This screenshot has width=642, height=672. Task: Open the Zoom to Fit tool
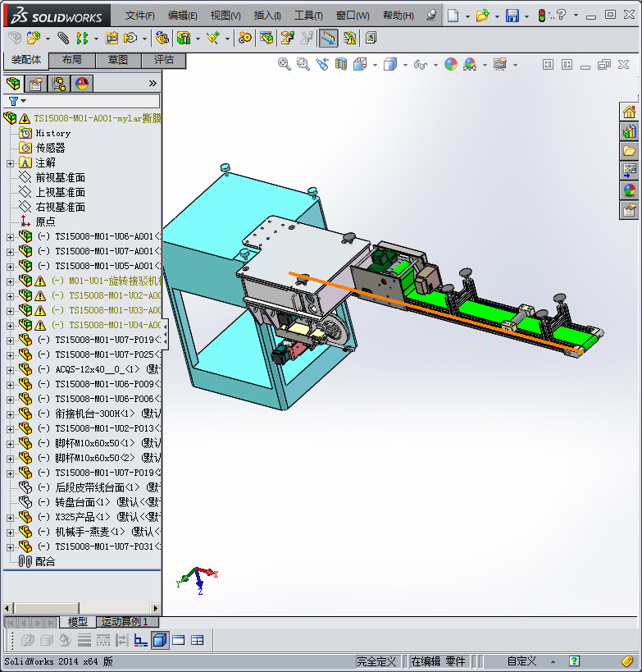coord(284,64)
